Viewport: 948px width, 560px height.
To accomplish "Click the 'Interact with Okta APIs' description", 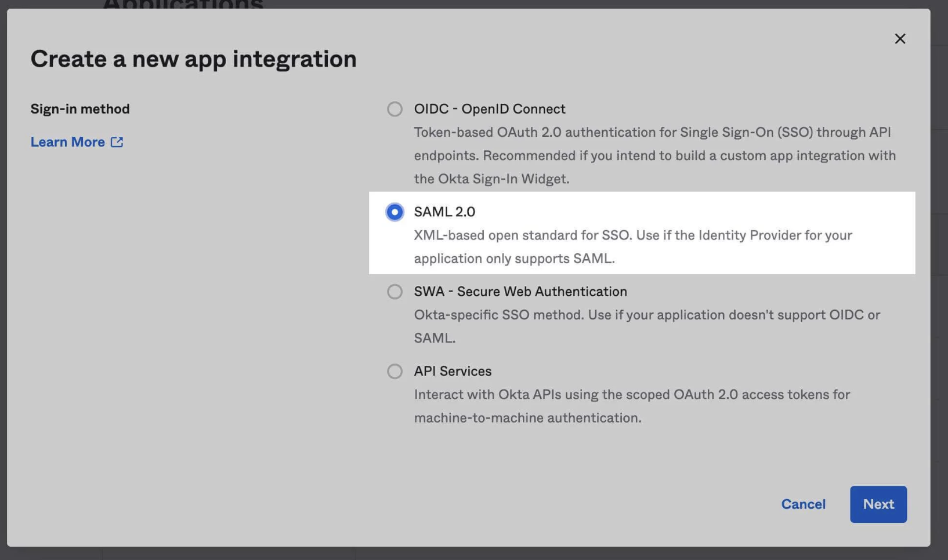I will coord(632,406).
